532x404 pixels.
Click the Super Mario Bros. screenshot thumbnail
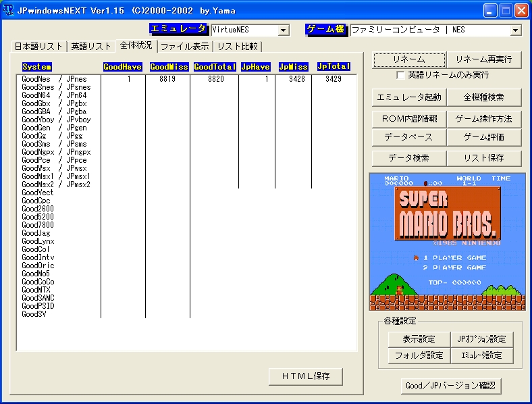pyautogui.click(x=448, y=242)
